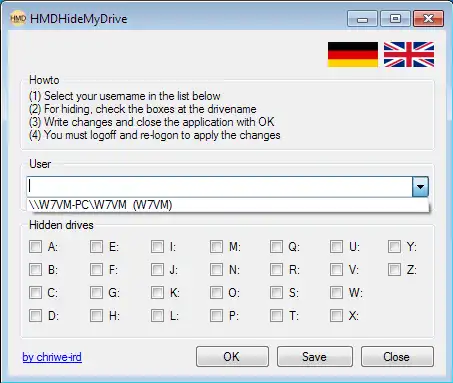Toggle the U: drive checkbox
This screenshot has height=383, width=453.
336,247
